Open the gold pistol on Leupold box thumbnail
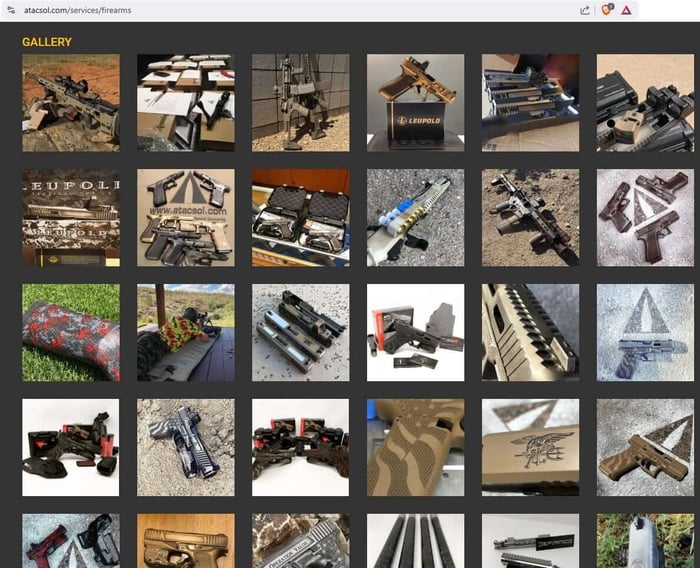The image size is (700, 568). click(415, 102)
